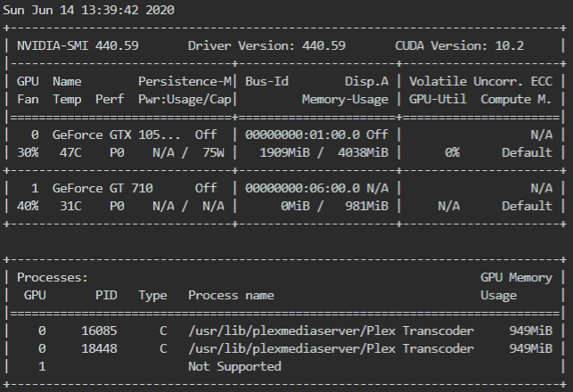The image size is (573, 392).
Task: Click the Driver Version: 440.59 text
Action: tap(266, 46)
